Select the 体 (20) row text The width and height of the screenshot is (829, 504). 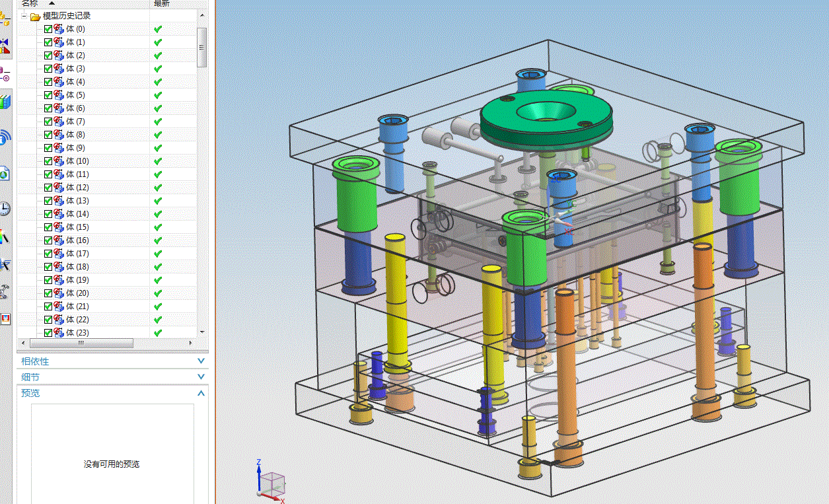tap(77, 293)
